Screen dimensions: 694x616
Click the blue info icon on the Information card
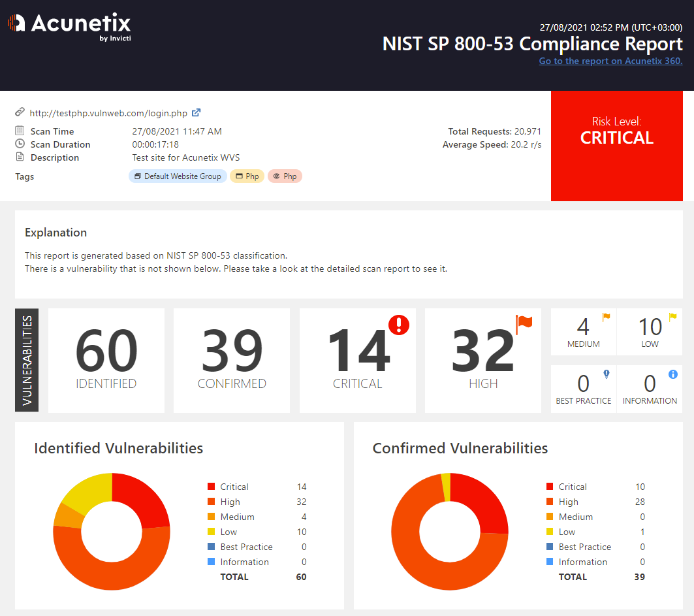pyautogui.click(x=672, y=374)
